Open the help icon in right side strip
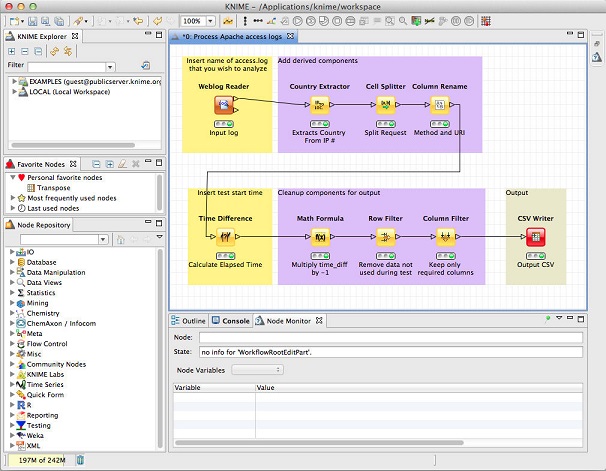This screenshot has height=471, width=606. 596,58
